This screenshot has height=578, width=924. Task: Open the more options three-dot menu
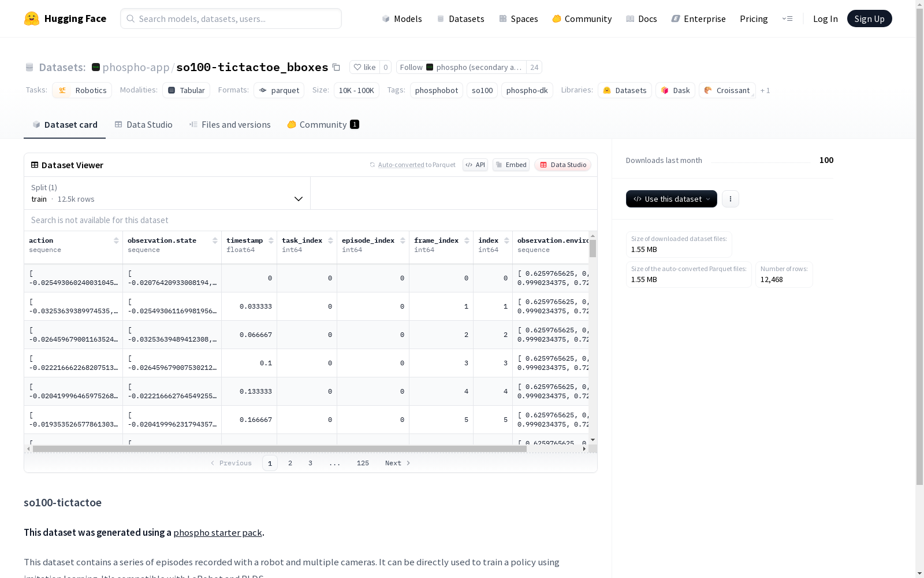pos(731,199)
